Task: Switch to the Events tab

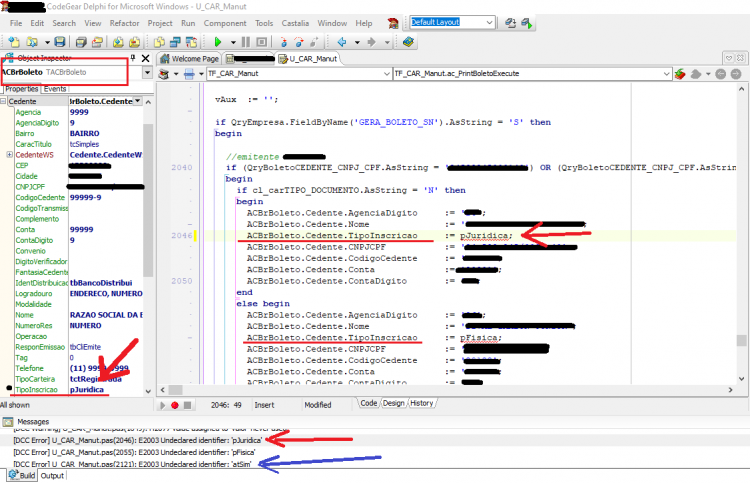Action: point(55,89)
